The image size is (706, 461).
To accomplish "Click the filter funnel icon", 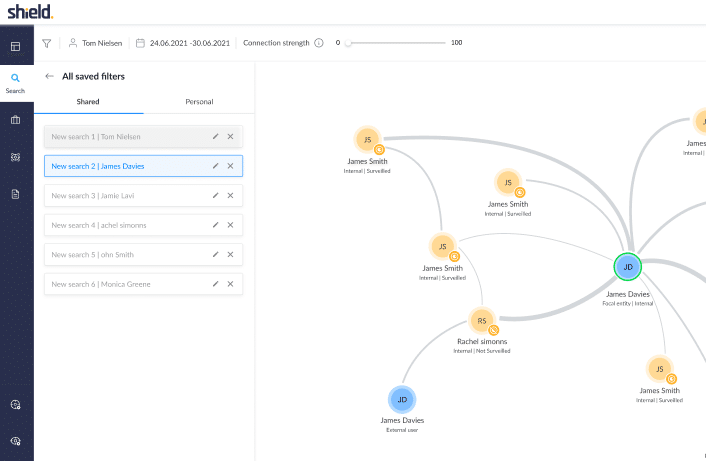I will [x=47, y=43].
